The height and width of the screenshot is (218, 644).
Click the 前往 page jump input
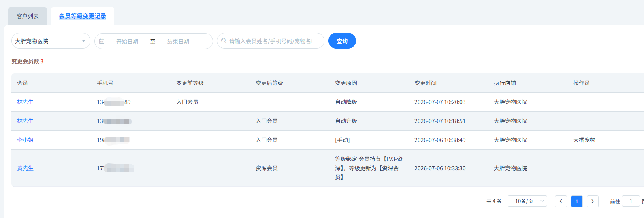click(x=631, y=201)
